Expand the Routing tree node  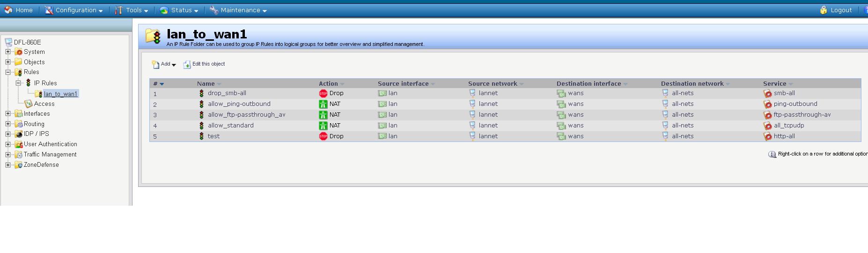[8, 124]
